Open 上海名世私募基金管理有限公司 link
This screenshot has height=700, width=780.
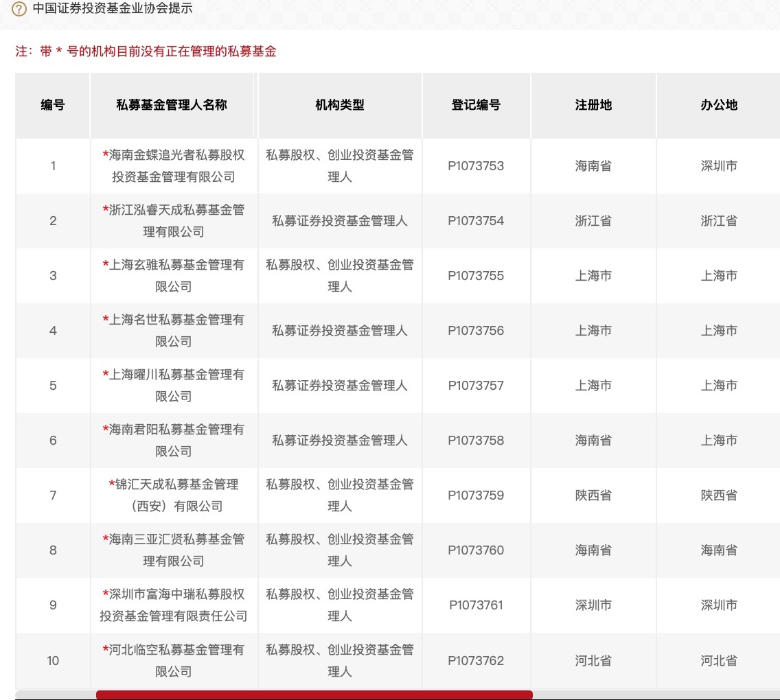[174, 331]
